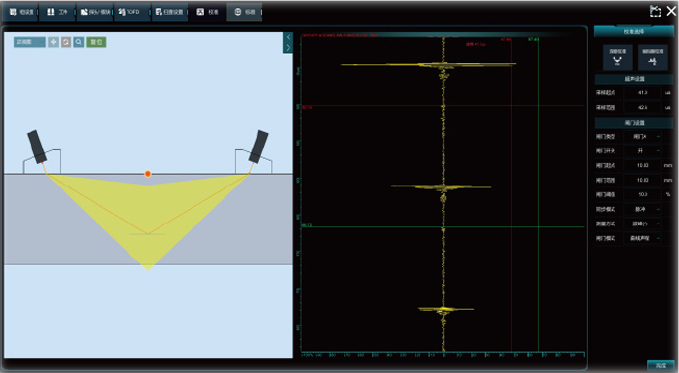Click the pan/move view icon
Viewport: 679px width, 373px height.
coord(53,42)
